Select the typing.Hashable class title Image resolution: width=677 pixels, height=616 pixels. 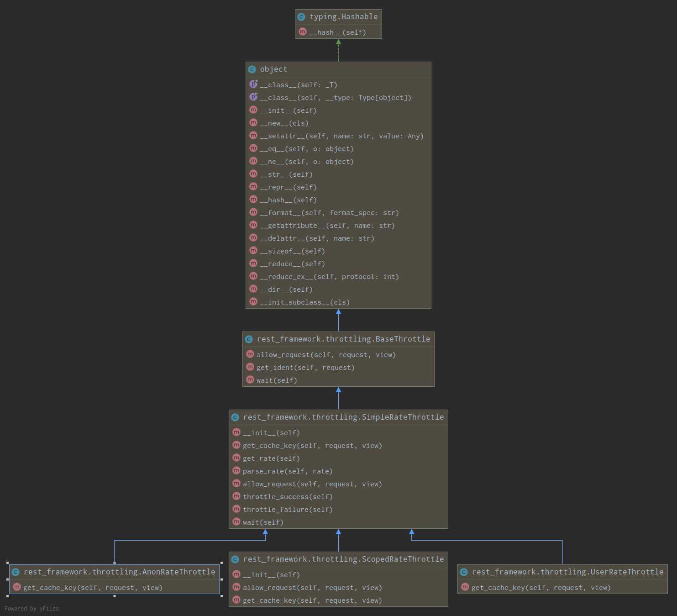pyautogui.click(x=343, y=17)
